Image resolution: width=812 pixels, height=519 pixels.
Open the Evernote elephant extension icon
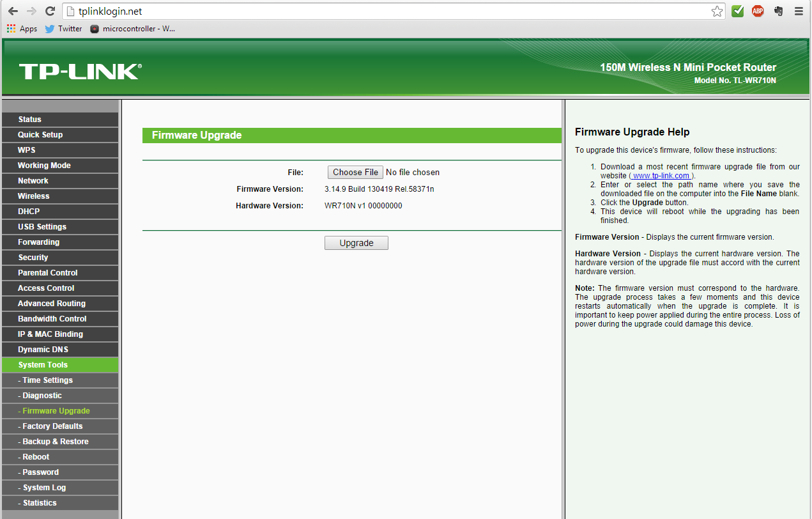click(778, 11)
